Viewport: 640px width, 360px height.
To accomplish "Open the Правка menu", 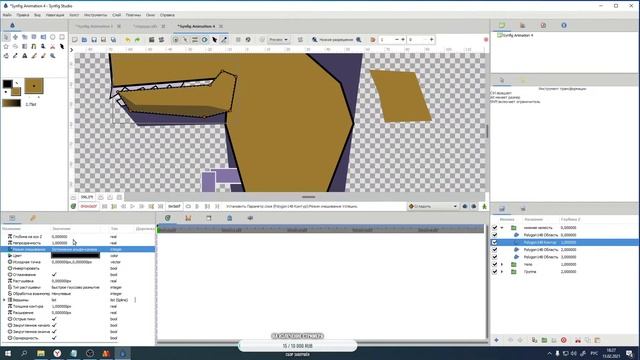I will tap(22, 15).
